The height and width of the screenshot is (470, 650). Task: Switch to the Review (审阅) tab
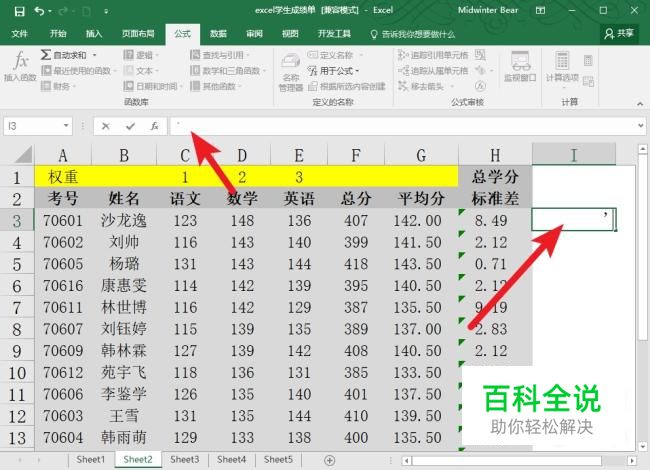[254, 34]
